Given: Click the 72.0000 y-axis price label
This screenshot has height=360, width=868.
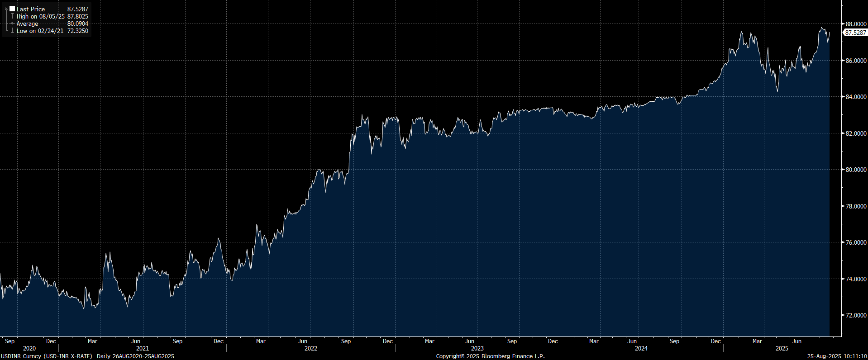Looking at the screenshot, I should click(856, 315).
